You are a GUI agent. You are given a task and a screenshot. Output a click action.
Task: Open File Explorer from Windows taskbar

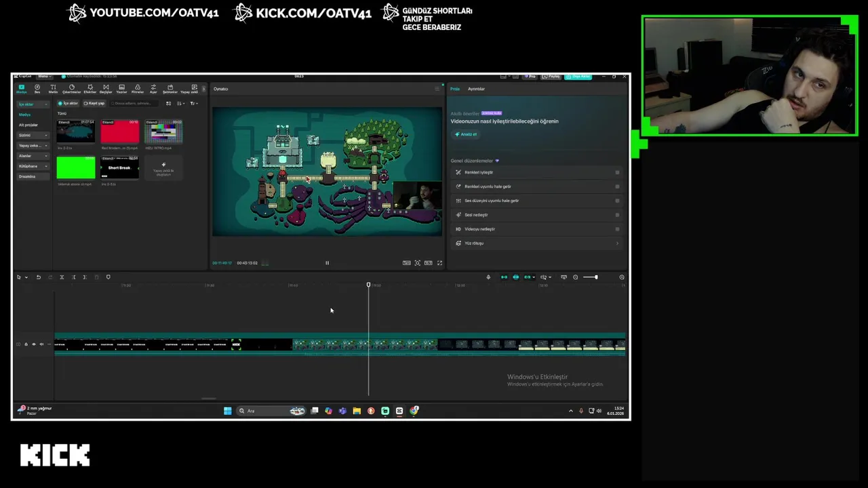point(357,411)
